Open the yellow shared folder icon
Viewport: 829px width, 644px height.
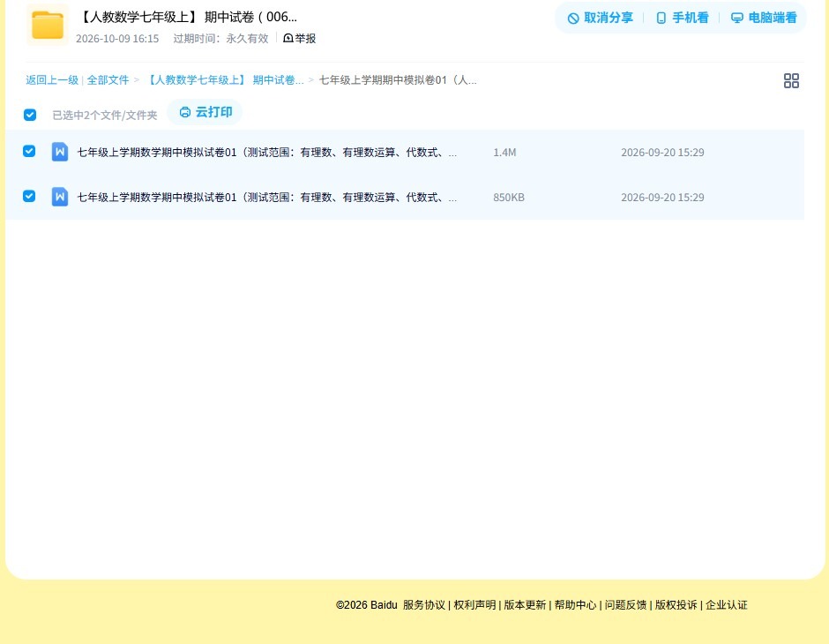(x=48, y=25)
